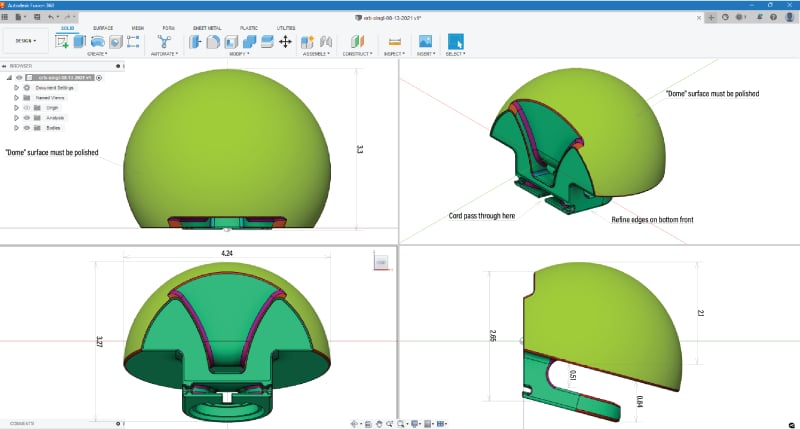Expand the Bodies node
This screenshot has height=429, width=800.
16,128
